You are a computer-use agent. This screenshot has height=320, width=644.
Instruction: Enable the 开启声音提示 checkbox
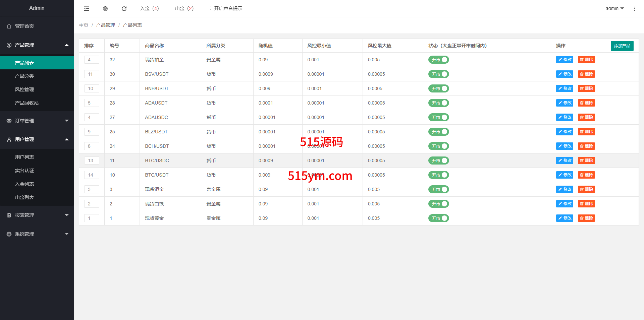[212, 8]
